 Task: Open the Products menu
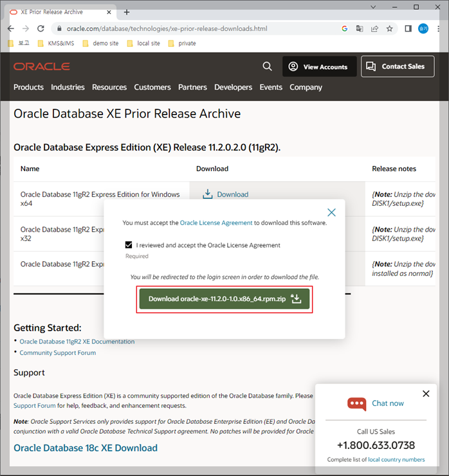tap(28, 87)
